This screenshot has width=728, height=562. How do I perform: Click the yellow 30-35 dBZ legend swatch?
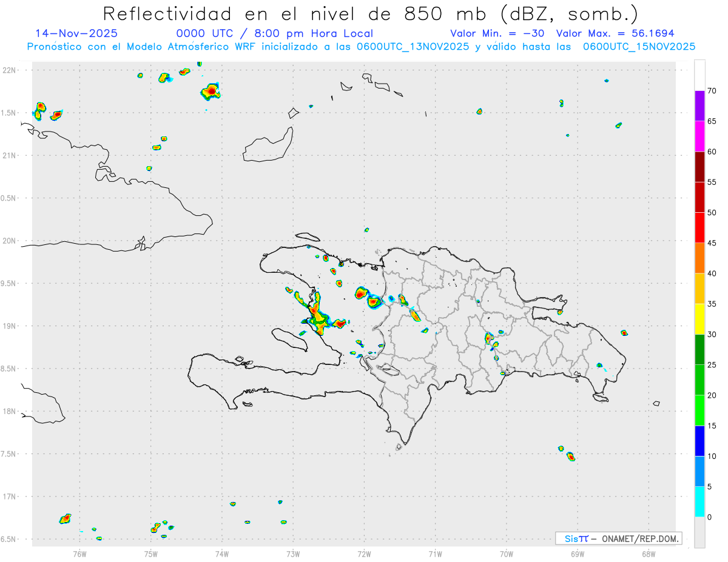tap(699, 319)
